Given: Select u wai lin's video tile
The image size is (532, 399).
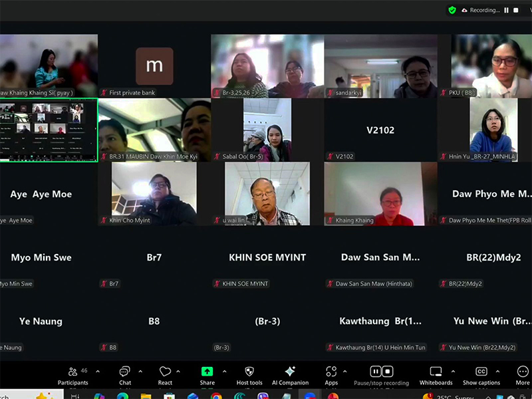Looking at the screenshot, I should coord(267,194).
